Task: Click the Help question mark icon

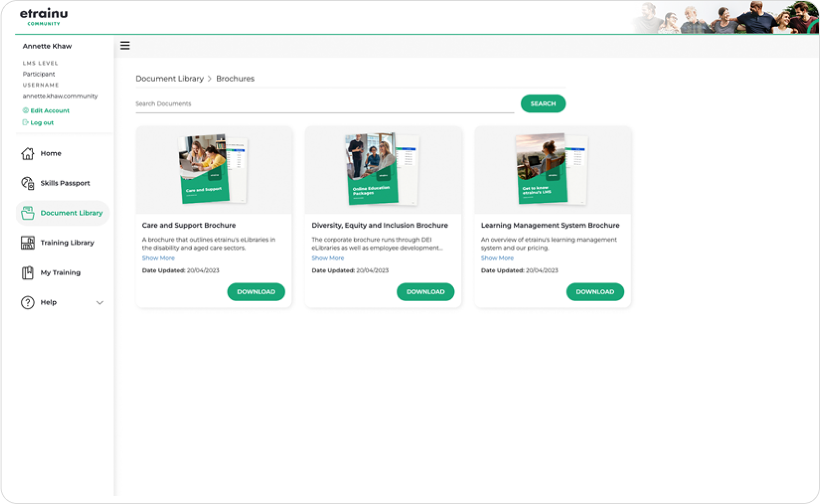Action: (27, 303)
